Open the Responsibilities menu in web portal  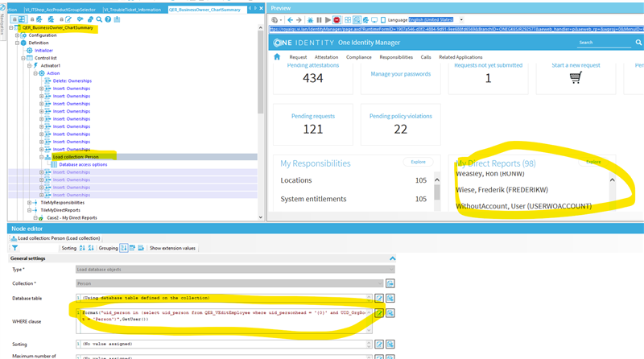click(x=396, y=57)
